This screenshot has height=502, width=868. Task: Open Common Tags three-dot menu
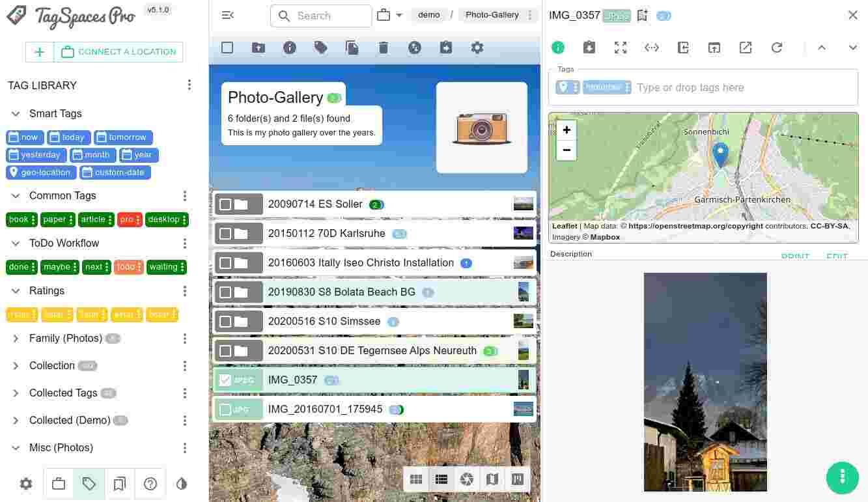185,196
